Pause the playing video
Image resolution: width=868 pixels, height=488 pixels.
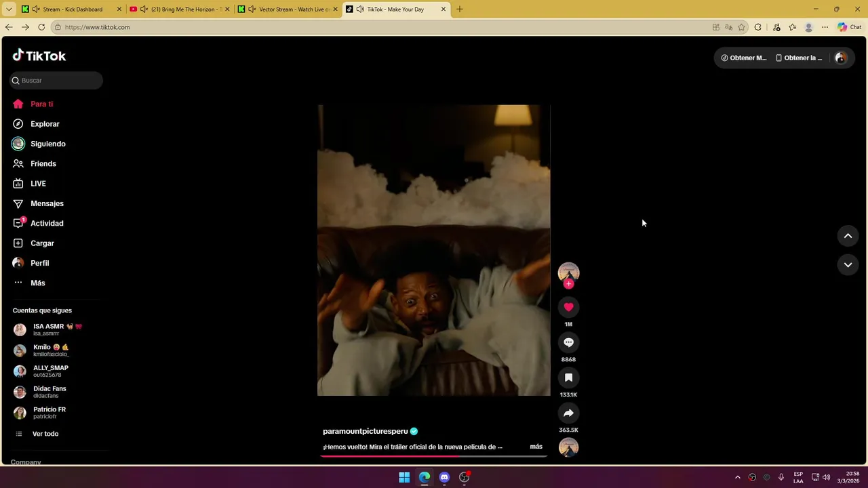434,250
